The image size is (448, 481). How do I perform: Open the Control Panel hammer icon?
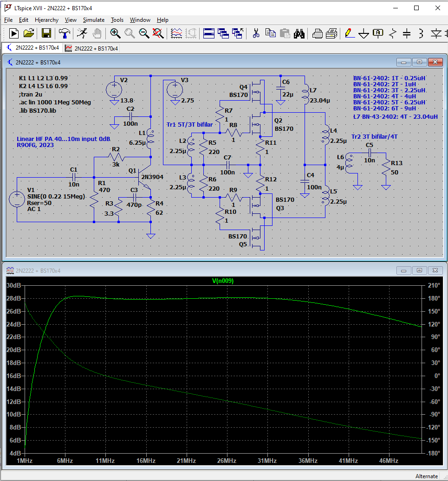pos(64,33)
